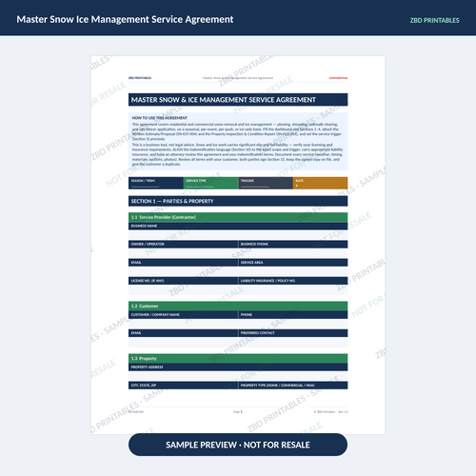Image resolution: width=476 pixels, height=476 pixels.
Task: Click the PHONE label under 1.2 Customer
Action: point(247,315)
